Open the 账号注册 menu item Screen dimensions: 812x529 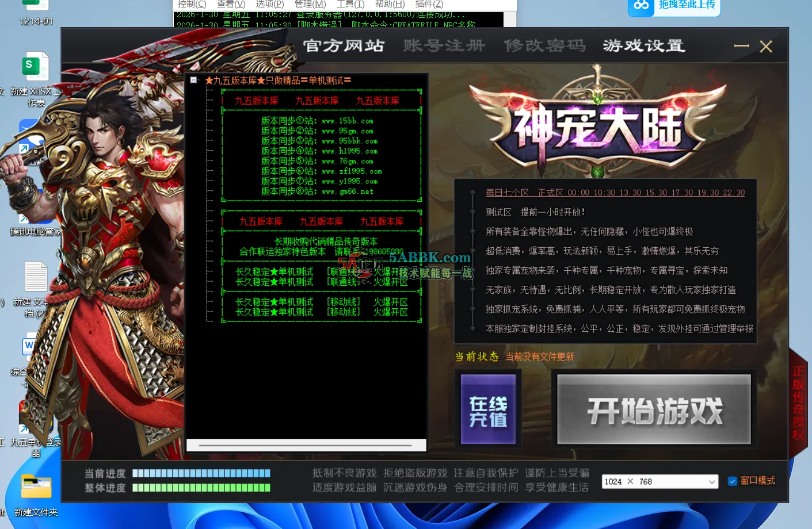(444, 46)
